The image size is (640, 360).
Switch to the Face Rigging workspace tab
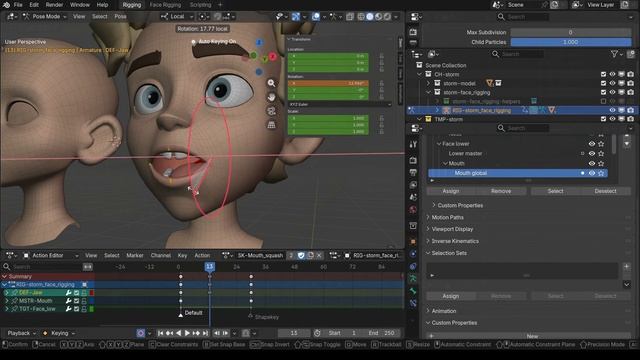click(165, 5)
